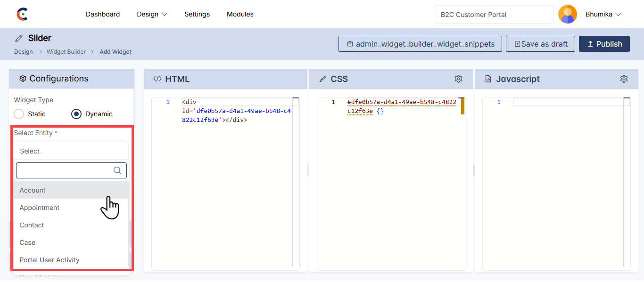Open Javascript panel settings gear

624,79
